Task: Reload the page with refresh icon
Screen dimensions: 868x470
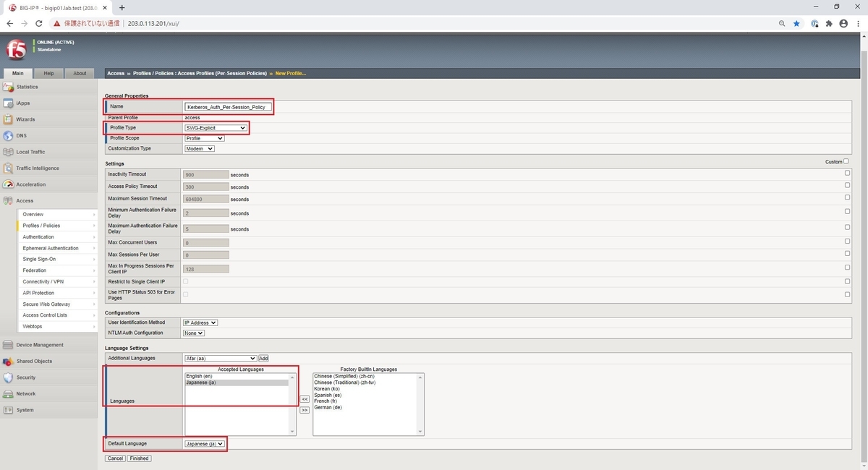Action: (x=39, y=23)
